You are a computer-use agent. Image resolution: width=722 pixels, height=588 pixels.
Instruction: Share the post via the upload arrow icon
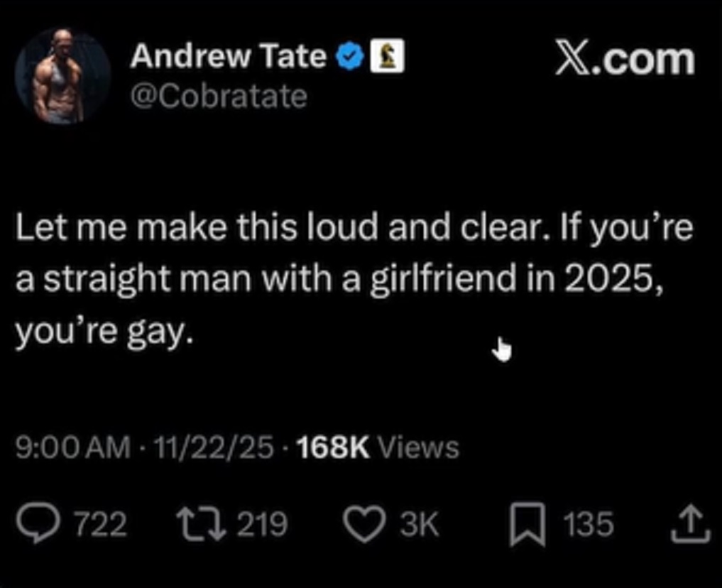(689, 523)
